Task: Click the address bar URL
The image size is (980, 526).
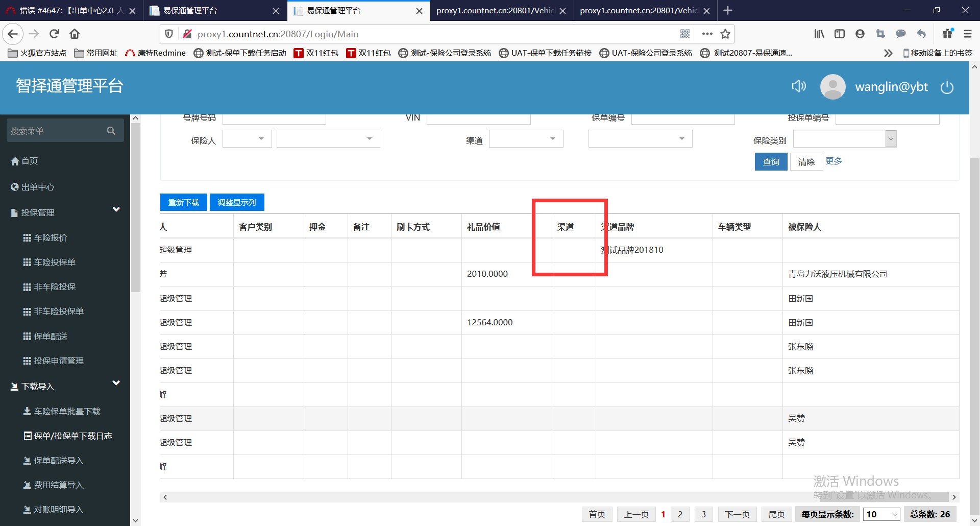Action: (x=278, y=34)
